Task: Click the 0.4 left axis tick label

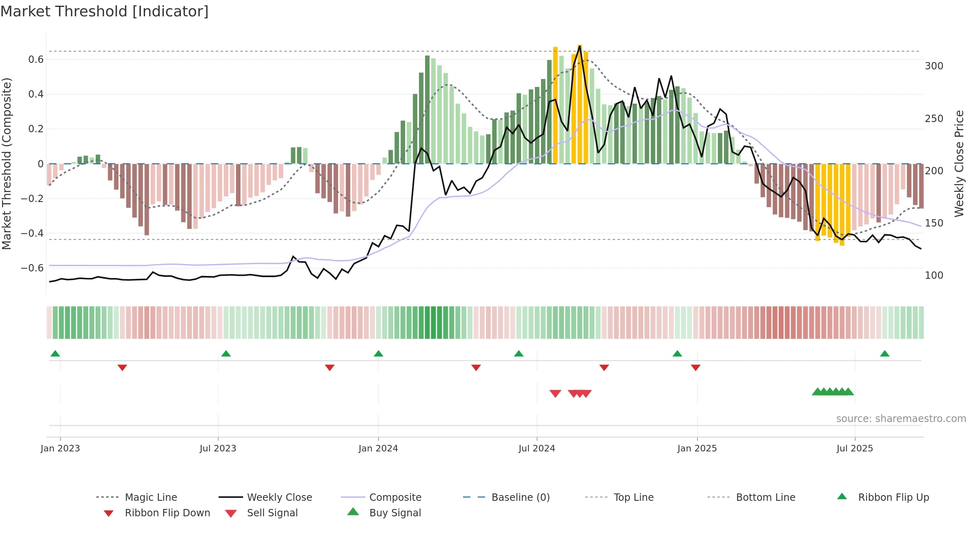Action: [x=36, y=94]
